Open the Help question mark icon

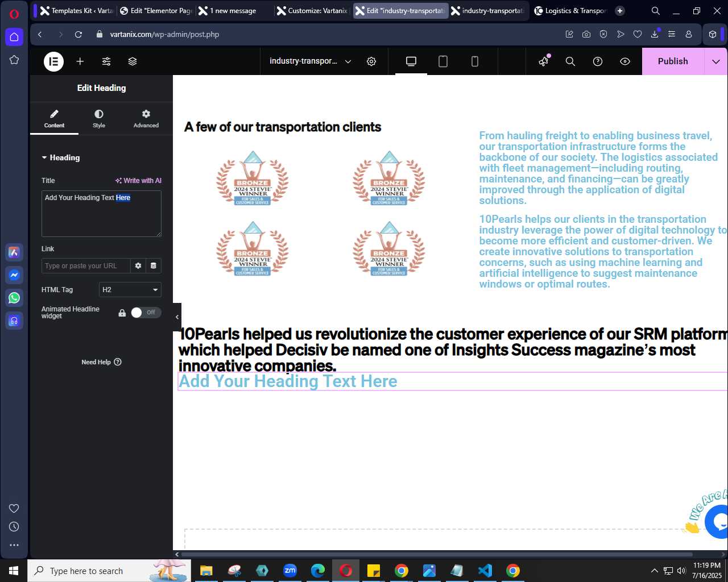[x=598, y=61]
